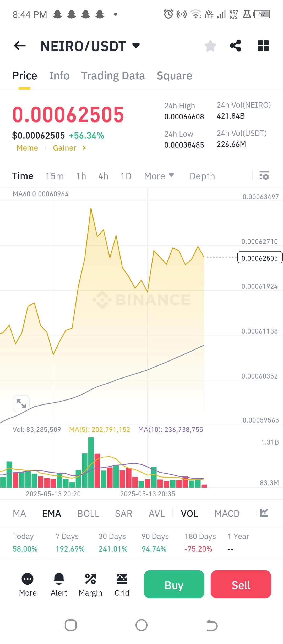This screenshot has width=283, height=644.
Task: Expand chart to fullscreen with arrows icon
Action: pyautogui.click(x=21, y=403)
